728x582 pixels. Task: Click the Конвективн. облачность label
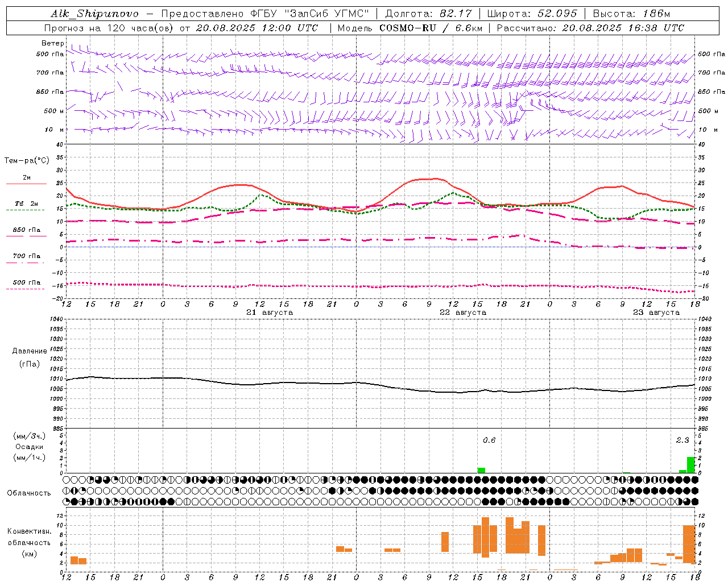click(29, 537)
